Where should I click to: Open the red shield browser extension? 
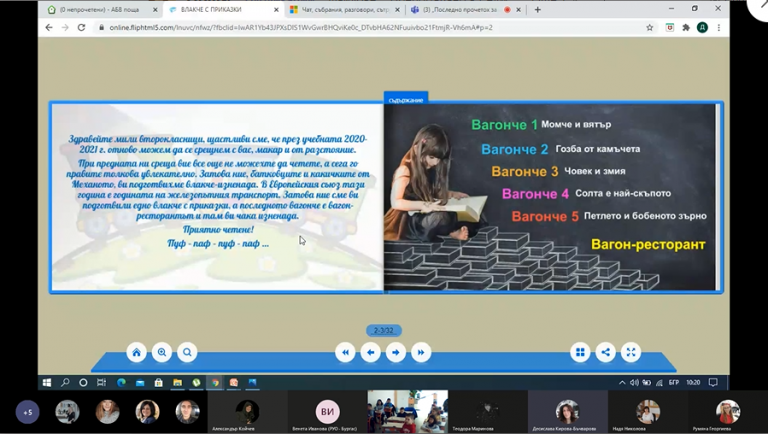670,27
